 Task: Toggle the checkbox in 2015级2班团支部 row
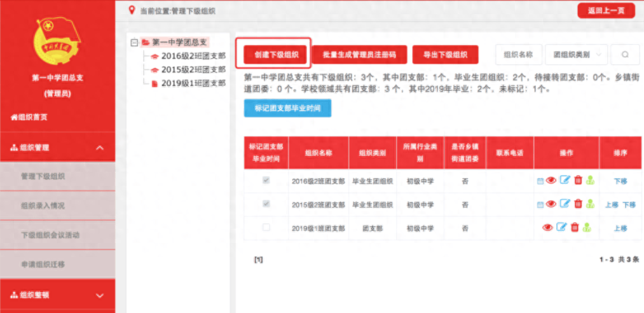266,204
